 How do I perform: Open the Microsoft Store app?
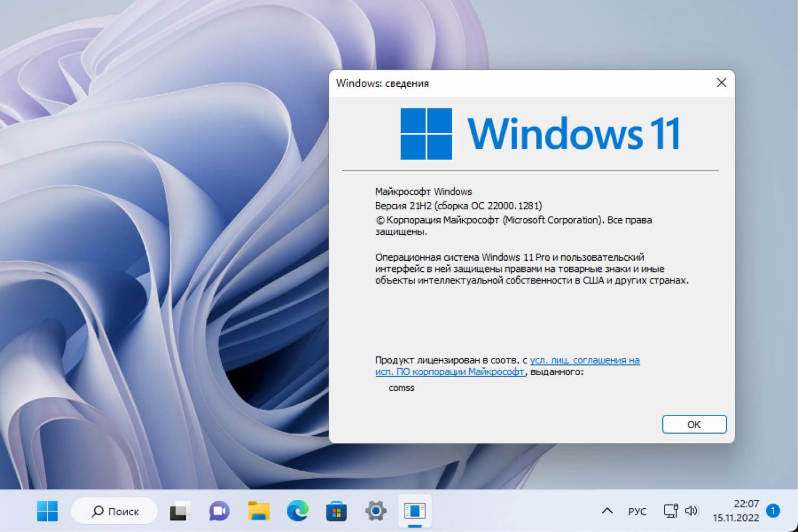336,511
